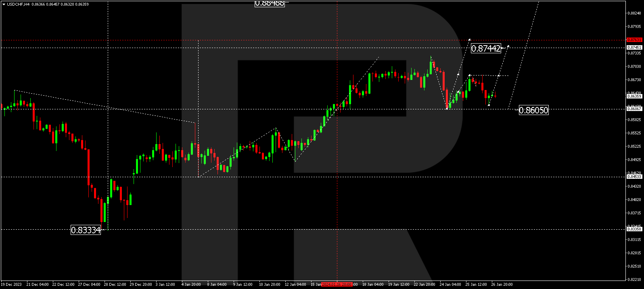Viewport: 644px width, 289px height.
Task: Click the 0.84320 price scale value
Action: pyautogui.click(x=635, y=186)
